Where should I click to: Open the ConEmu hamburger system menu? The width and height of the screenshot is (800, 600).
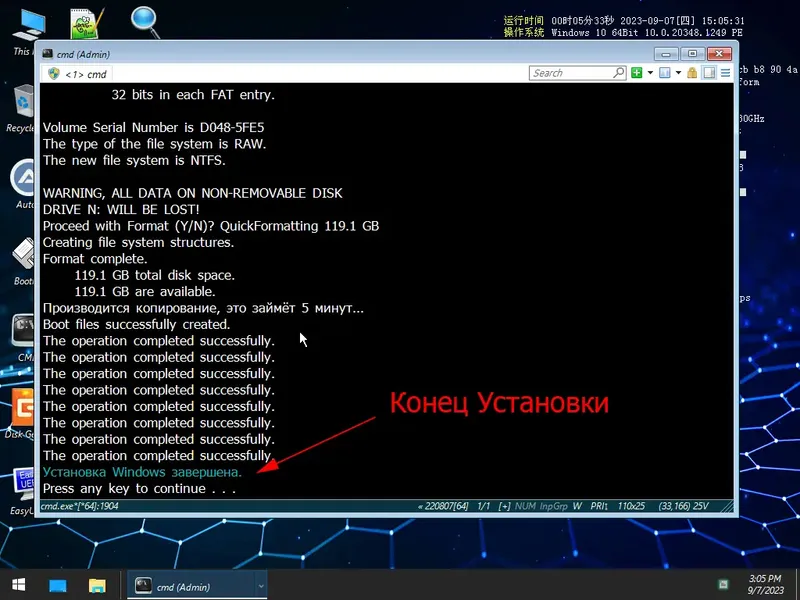pyautogui.click(x=725, y=73)
